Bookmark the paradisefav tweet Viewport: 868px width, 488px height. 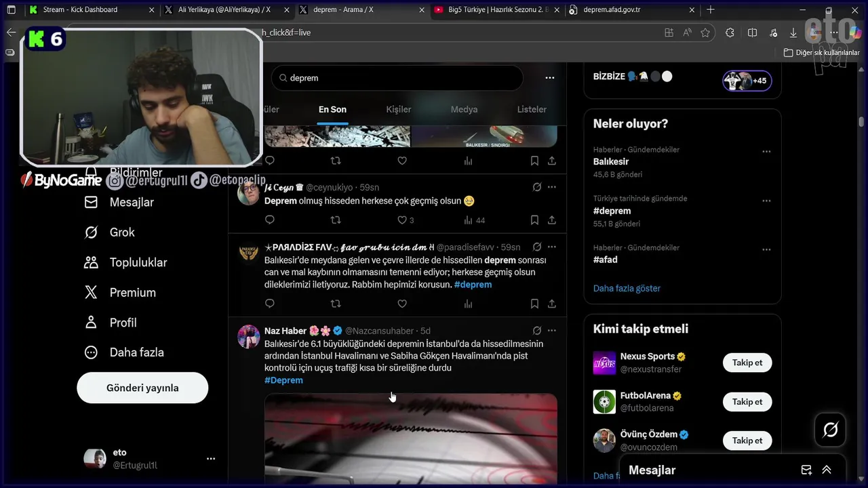pyautogui.click(x=534, y=304)
